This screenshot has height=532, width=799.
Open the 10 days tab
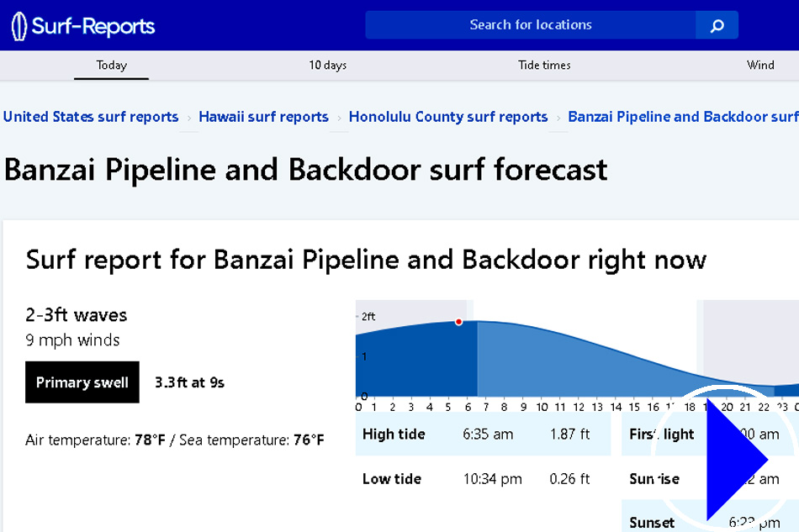point(327,66)
